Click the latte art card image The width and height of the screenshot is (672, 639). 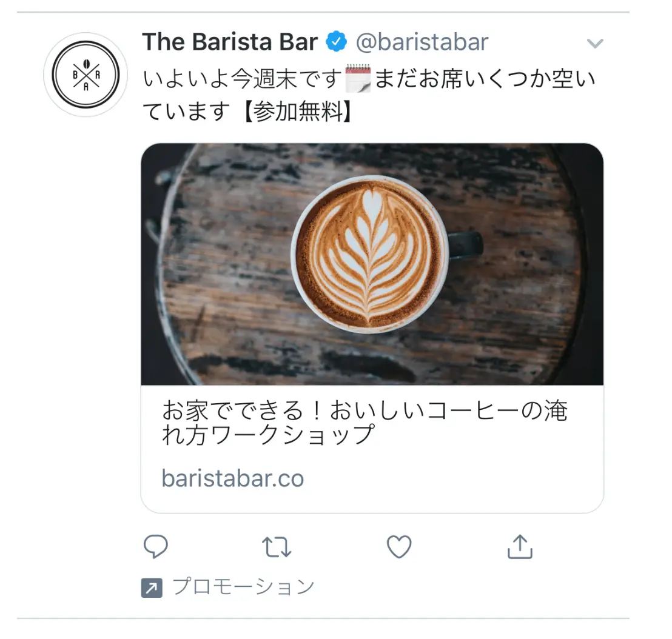coord(372,264)
